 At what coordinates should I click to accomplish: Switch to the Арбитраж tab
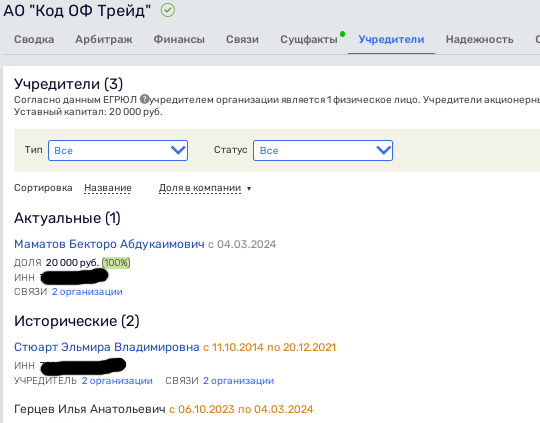104,39
